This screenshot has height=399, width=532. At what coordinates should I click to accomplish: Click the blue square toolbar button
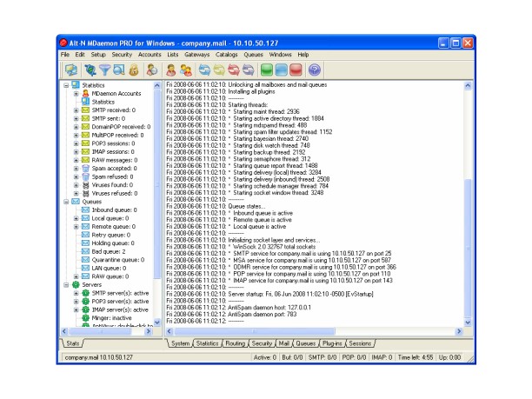point(282,70)
